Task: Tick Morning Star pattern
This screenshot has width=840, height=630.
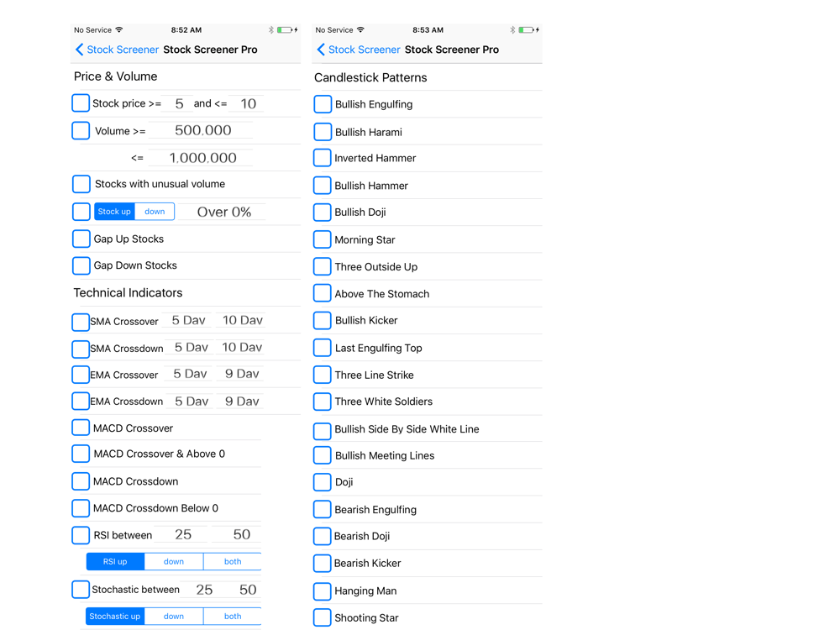Action: coord(322,239)
